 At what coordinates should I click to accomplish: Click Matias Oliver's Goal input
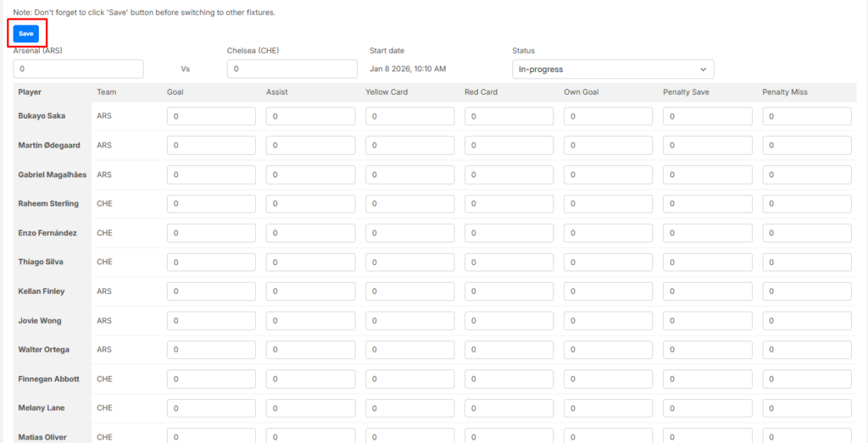pyautogui.click(x=211, y=437)
